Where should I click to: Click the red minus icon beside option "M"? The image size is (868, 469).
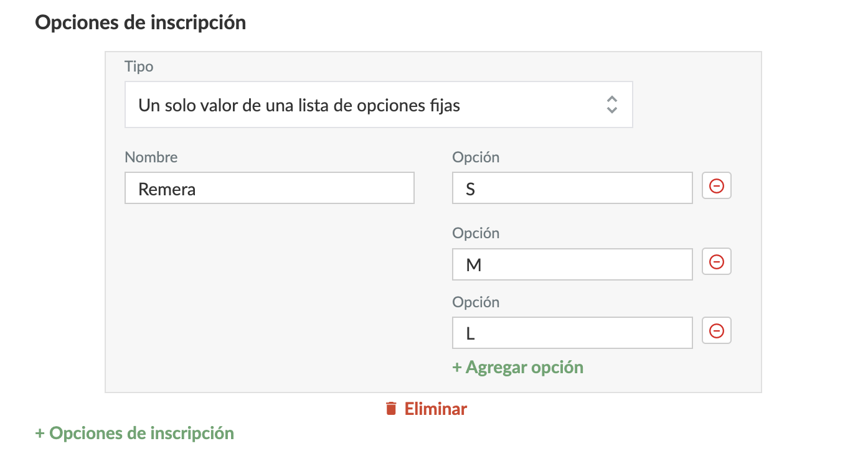pyautogui.click(x=717, y=262)
